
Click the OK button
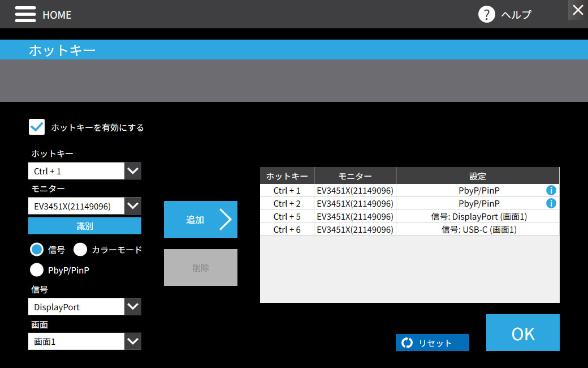pos(523,333)
